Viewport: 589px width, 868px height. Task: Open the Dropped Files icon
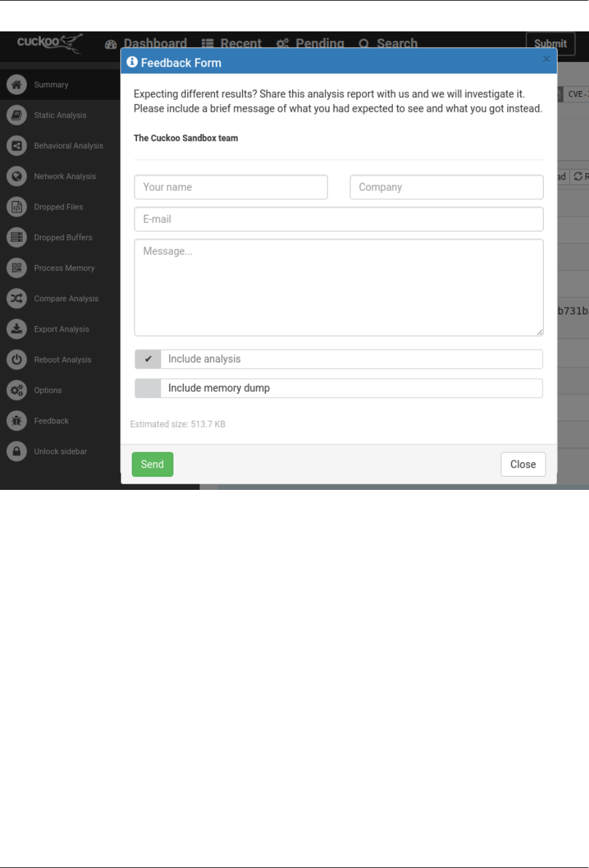pos(17,207)
